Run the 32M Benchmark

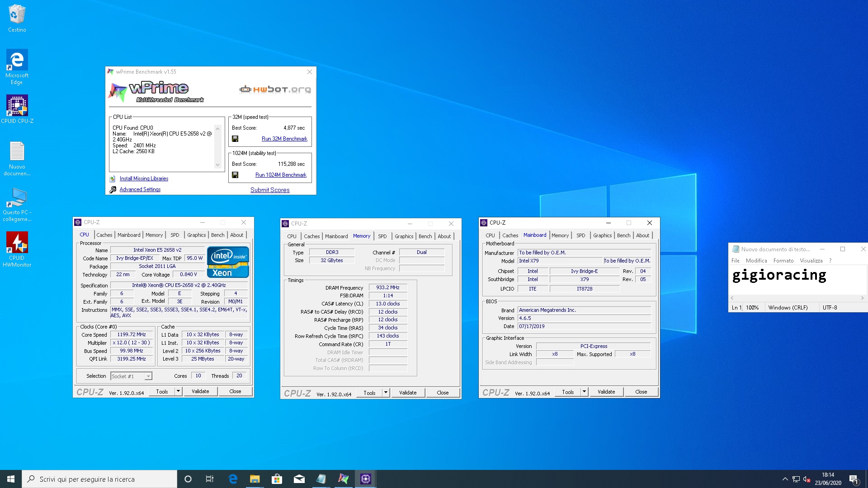coord(284,139)
